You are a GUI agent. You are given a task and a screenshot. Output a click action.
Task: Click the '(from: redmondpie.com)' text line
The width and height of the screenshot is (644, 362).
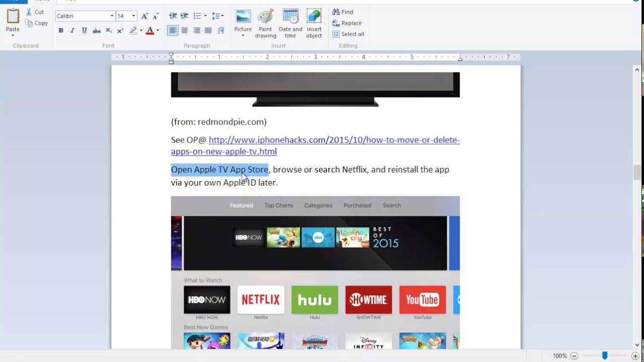219,122
